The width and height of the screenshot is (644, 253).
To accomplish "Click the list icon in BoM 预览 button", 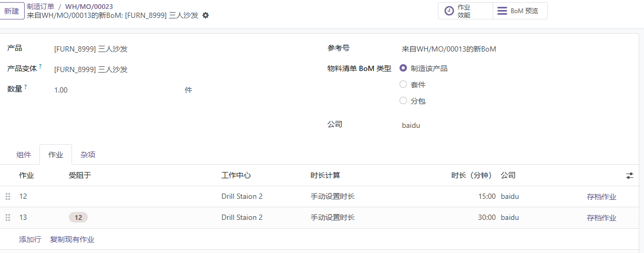I will pyautogui.click(x=503, y=11).
